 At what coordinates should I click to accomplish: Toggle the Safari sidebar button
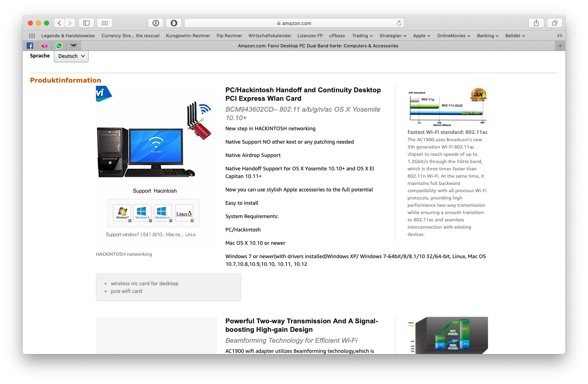click(86, 23)
